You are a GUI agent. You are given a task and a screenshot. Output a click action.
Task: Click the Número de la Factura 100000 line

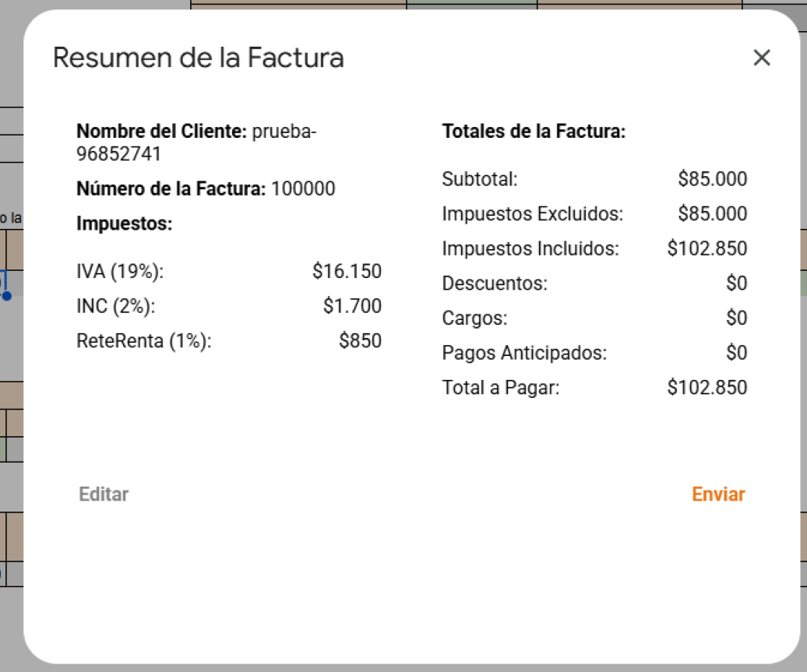206,188
